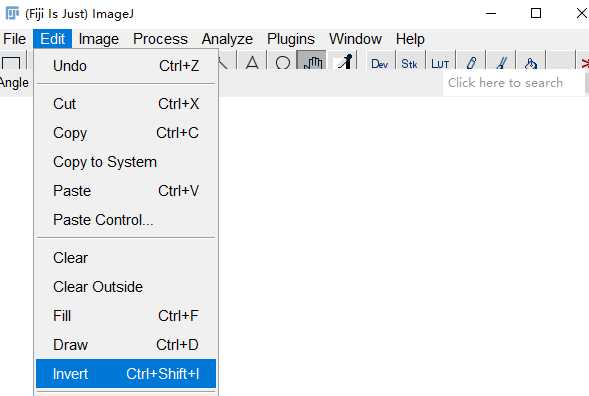Select the Pencil tool
The height and width of the screenshot is (396, 589).
coord(471,62)
